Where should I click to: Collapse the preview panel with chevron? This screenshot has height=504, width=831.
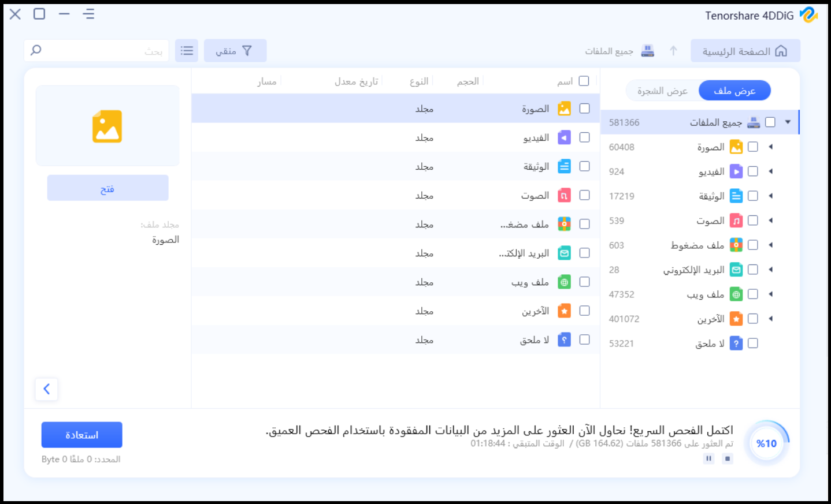pyautogui.click(x=47, y=389)
